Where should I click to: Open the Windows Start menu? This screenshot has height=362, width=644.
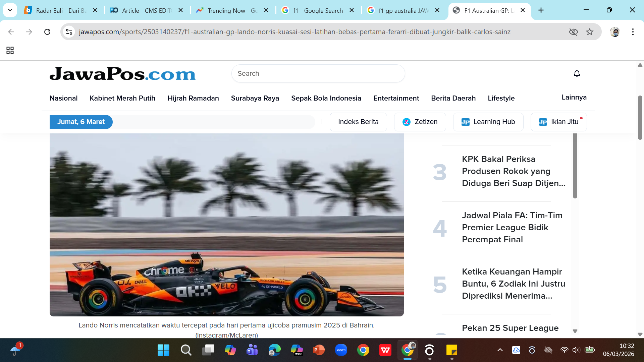pos(163,350)
